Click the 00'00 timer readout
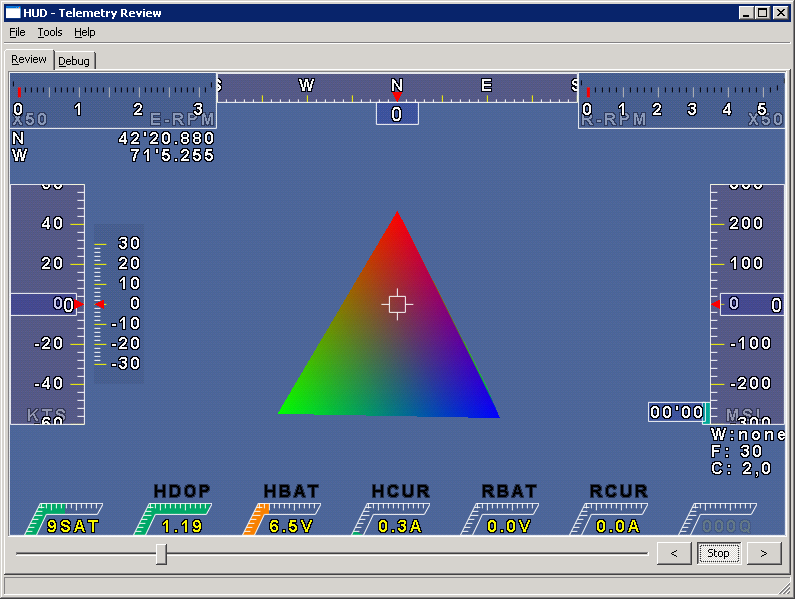The width and height of the screenshot is (795, 599). pyautogui.click(x=676, y=412)
